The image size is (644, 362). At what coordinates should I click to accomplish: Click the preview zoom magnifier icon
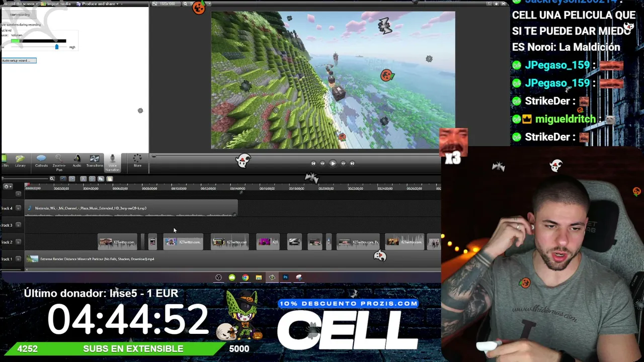pos(185,4)
